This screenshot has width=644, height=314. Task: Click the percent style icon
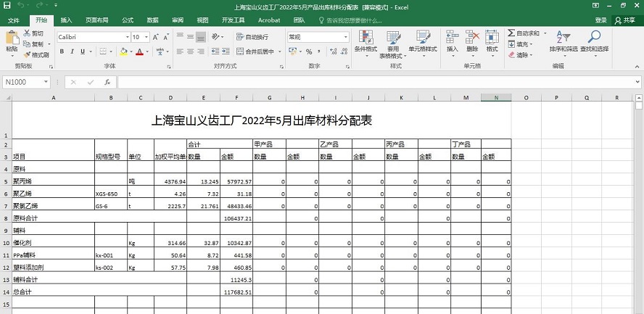309,51
